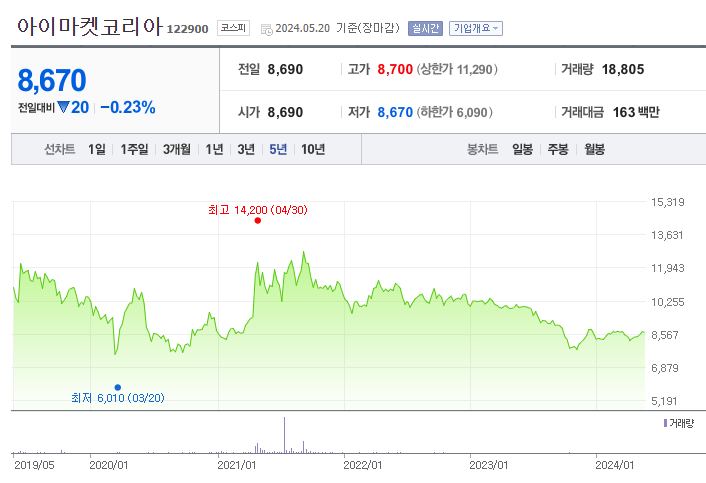Click the purple 거래량 legend swatch
The width and height of the screenshot is (706, 483).
665,423
